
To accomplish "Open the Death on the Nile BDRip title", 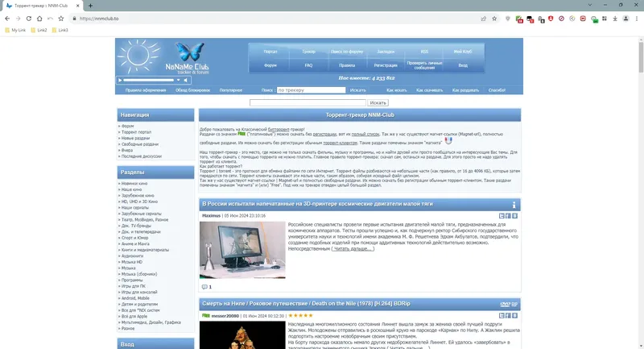I will pos(306,304).
